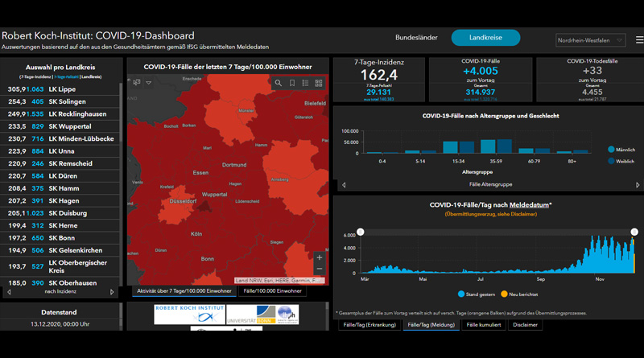This screenshot has height=358, width=644.
Task: Select SK Remscheid row
Action: point(60,163)
